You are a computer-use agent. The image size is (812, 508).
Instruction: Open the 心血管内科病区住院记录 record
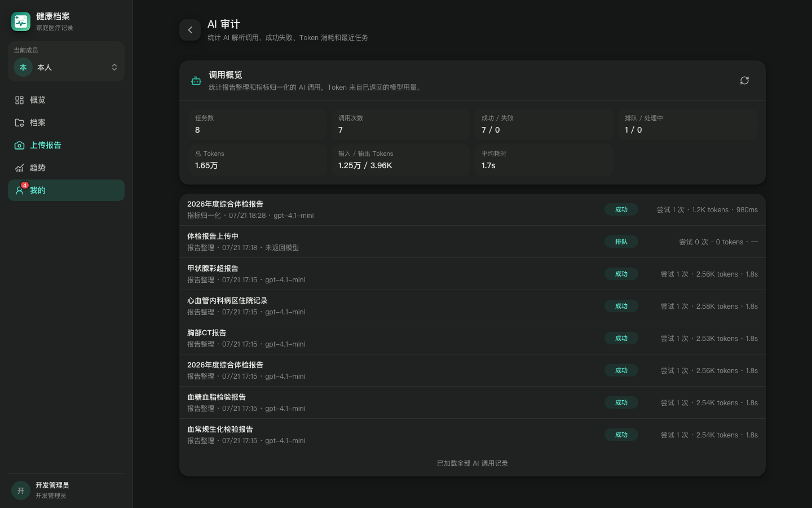pyautogui.click(x=473, y=306)
